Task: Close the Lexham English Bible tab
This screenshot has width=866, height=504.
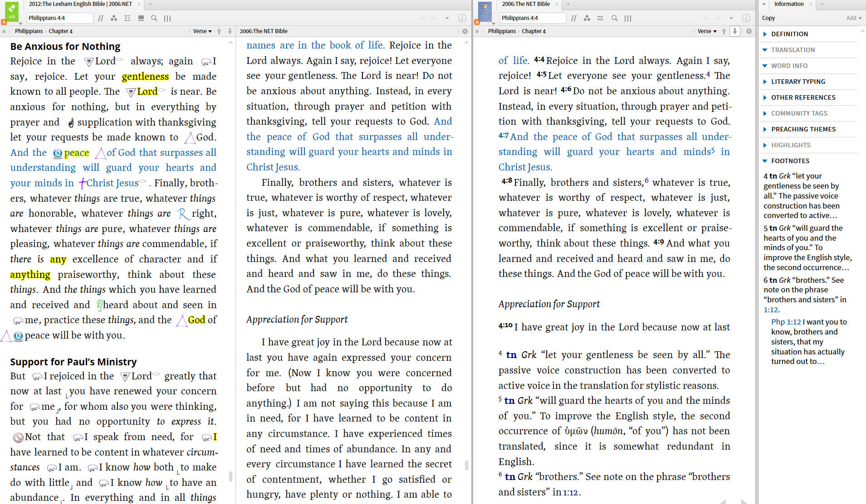Action: point(139,4)
